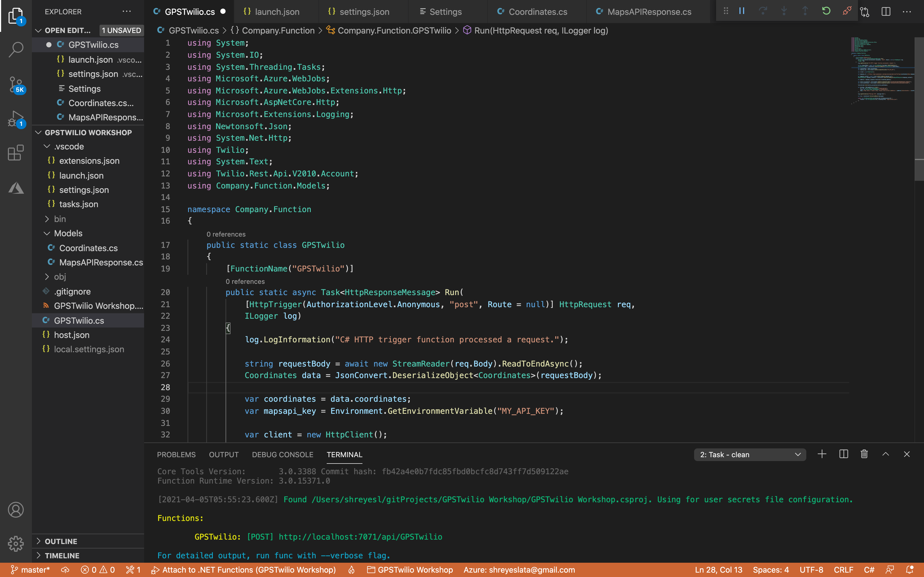The width and height of the screenshot is (924, 577).
Task: Switch to the DEBUG CONSOLE panel tab
Action: [x=282, y=454]
